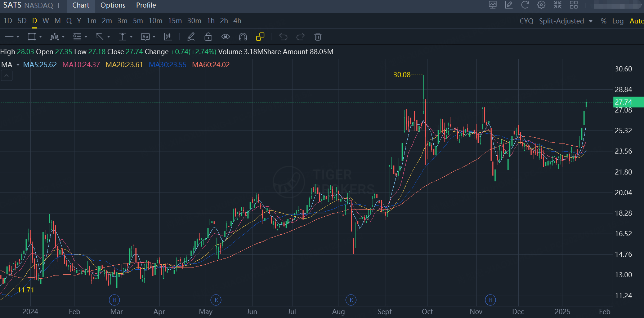Open the multi-chart grid layout
Image resolution: width=644 pixels, height=318 pixels.
574,5
